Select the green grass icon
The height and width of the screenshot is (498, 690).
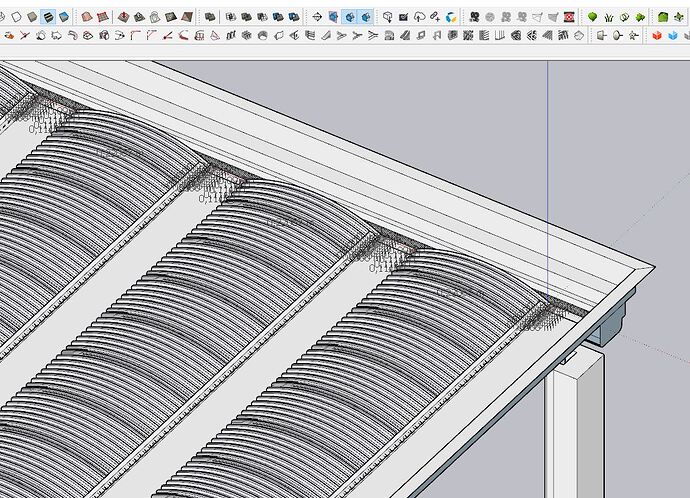608,17
